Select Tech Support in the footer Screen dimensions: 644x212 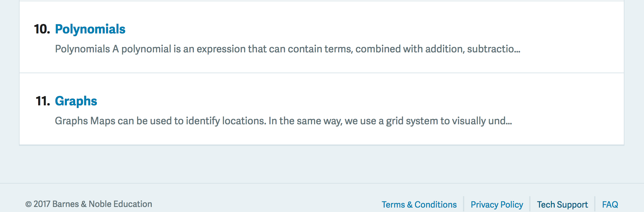(x=562, y=204)
